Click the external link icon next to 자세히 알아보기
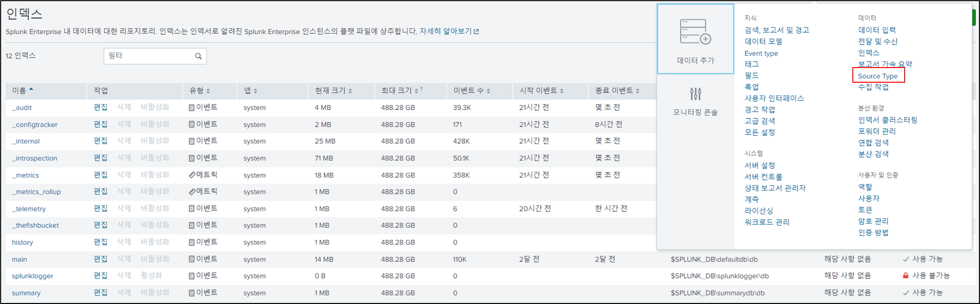This screenshot has width=980, height=304. (476, 31)
